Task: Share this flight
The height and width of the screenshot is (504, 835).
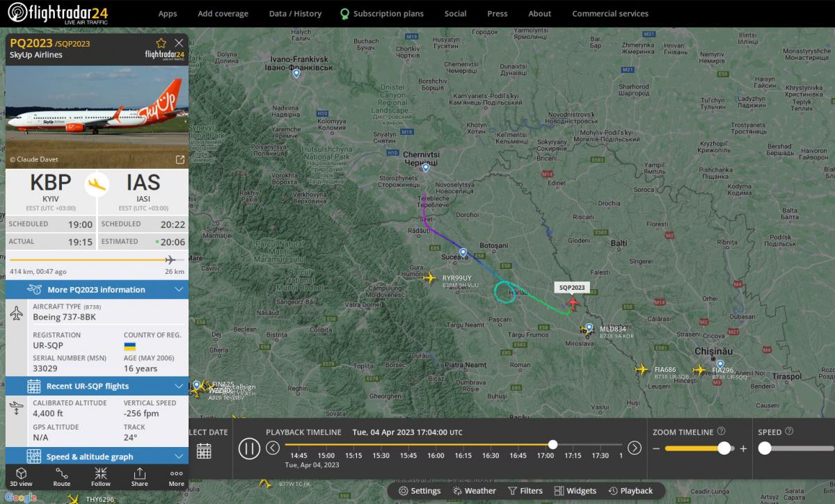Action: tap(139, 477)
